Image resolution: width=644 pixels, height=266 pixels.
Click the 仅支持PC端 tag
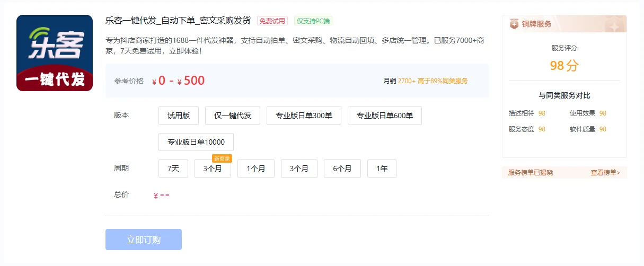pyautogui.click(x=313, y=21)
